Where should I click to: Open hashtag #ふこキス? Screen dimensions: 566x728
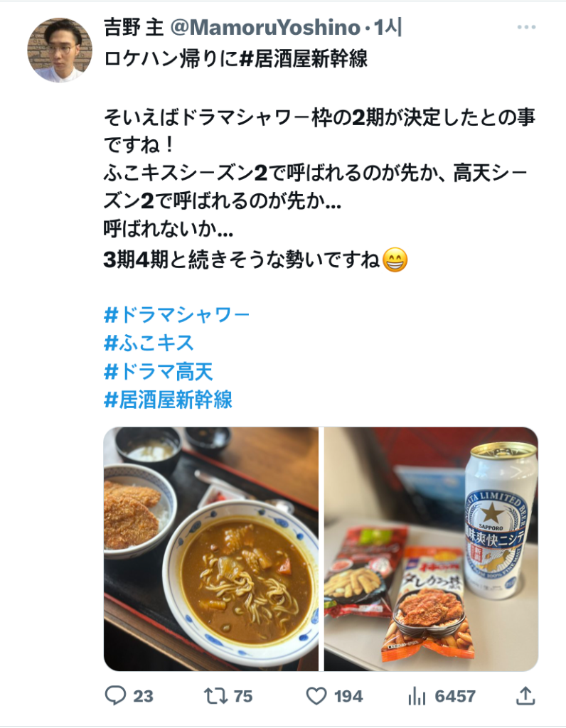(149, 343)
